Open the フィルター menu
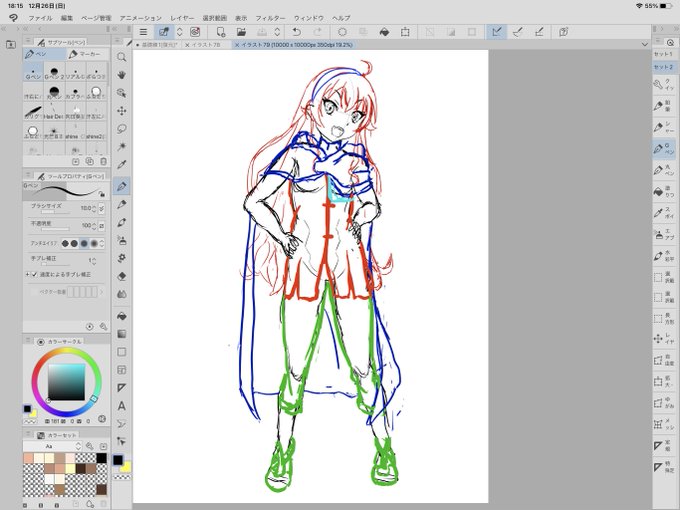This screenshot has height=510, width=680. (270, 18)
